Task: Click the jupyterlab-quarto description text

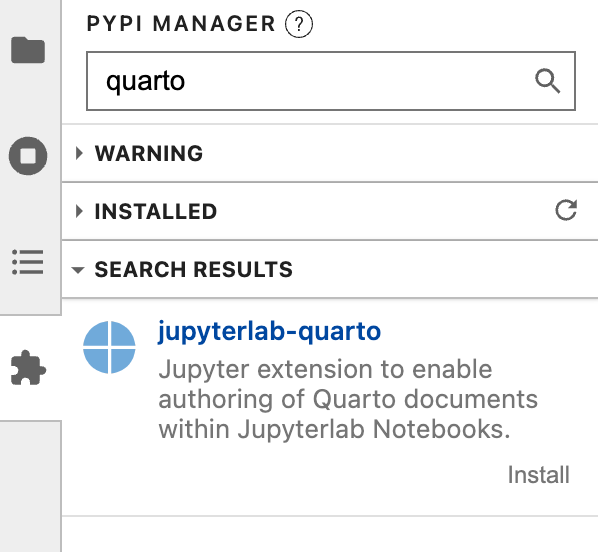Action: coord(348,399)
